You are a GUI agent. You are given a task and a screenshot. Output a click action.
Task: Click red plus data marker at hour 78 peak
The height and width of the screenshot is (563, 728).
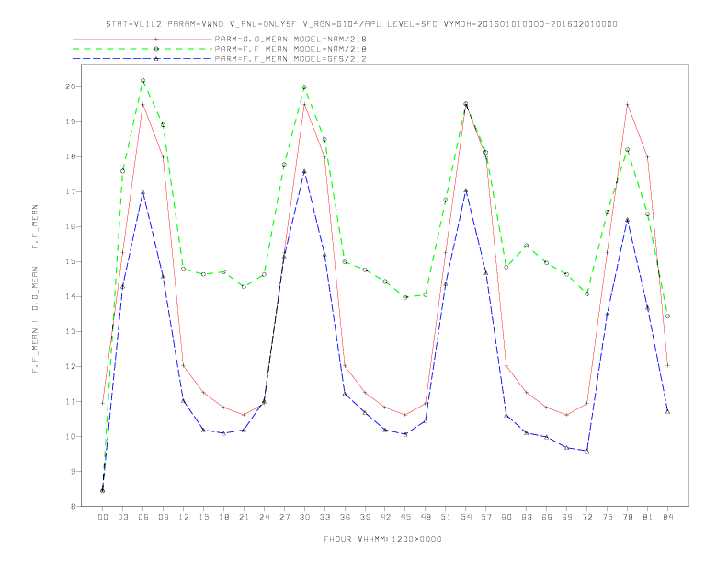[x=627, y=105]
